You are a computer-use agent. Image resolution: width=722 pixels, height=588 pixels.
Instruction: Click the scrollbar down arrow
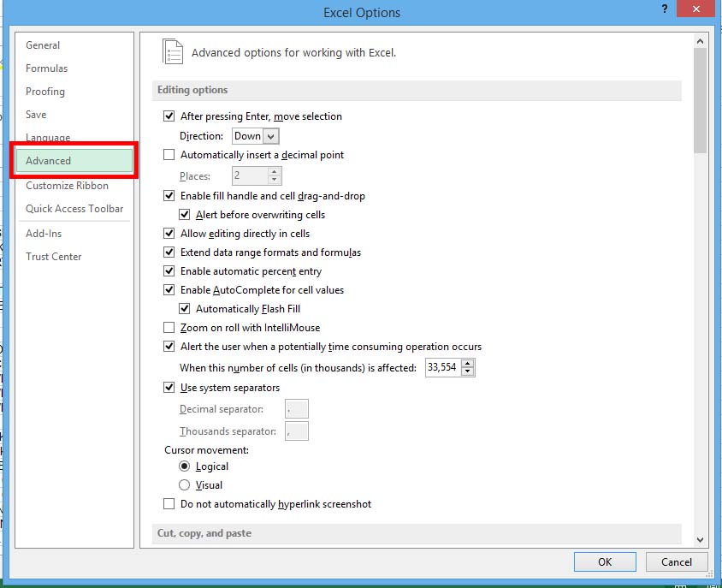700,539
